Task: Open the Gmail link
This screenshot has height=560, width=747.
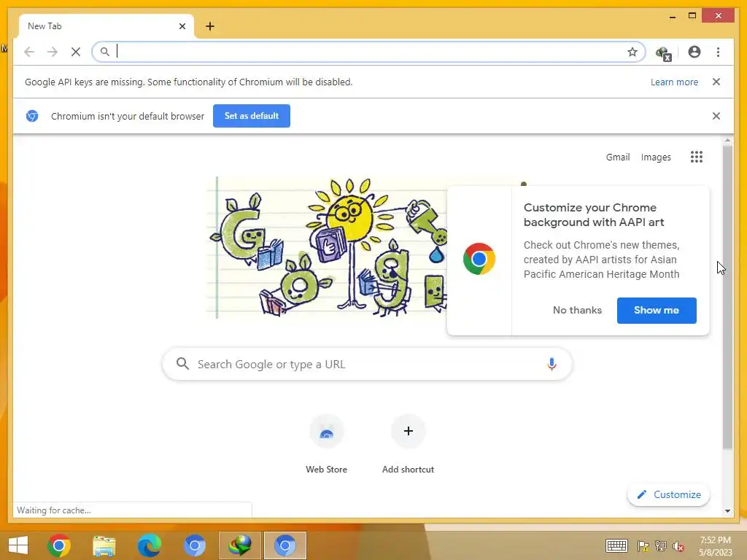Action: [618, 157]
